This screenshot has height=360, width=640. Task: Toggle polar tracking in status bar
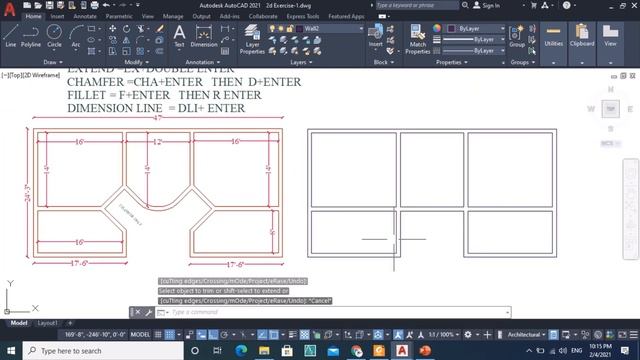224,335
